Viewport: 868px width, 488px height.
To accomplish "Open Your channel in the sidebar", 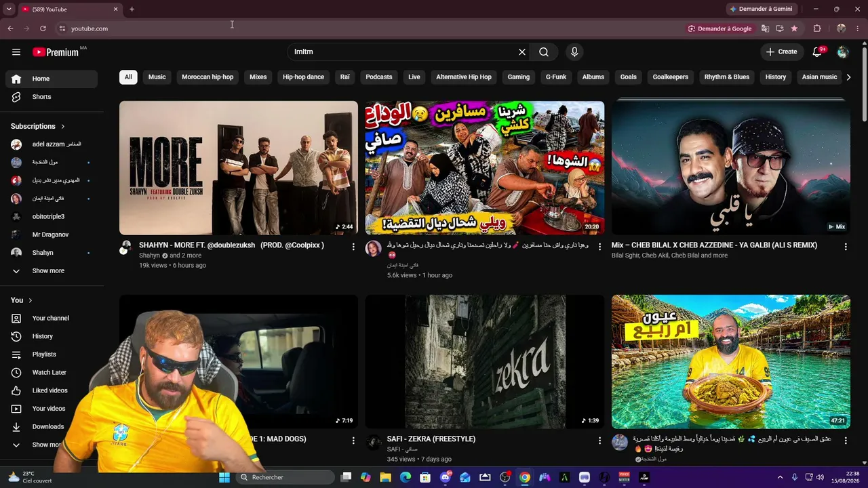I will coord(52,319).
